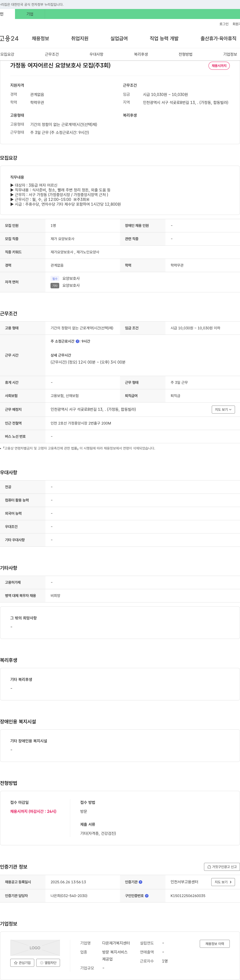Screen dimensions: 240x980
Task: Select 기타(자격증, 건강검진) documents text
Action: click(98, 833)
